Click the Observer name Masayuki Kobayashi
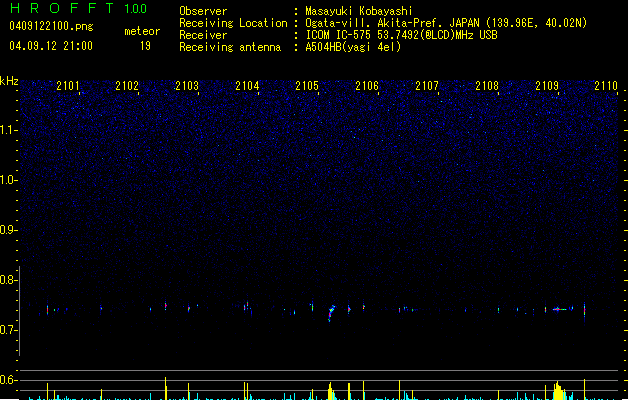 click(359, 11)
